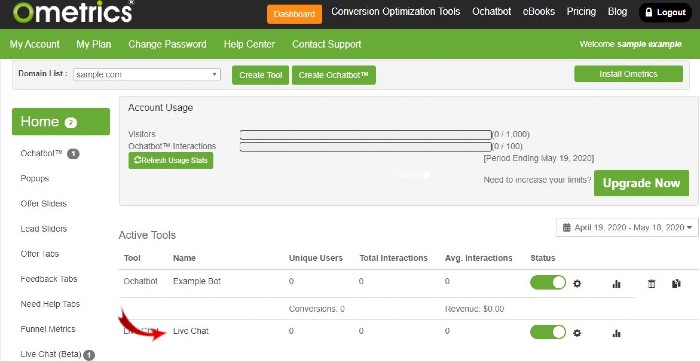
Task: Click the Unique Users column header
Action: tap(316, 258)
